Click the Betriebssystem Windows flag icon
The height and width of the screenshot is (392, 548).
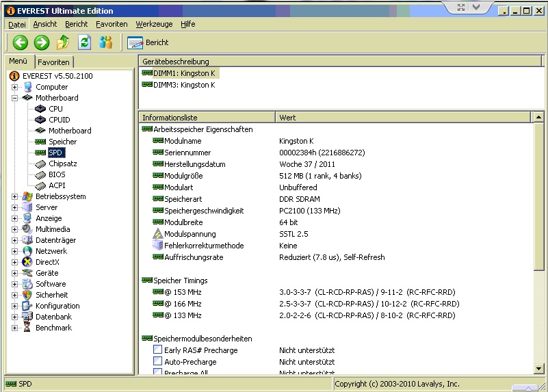(27, 196)
